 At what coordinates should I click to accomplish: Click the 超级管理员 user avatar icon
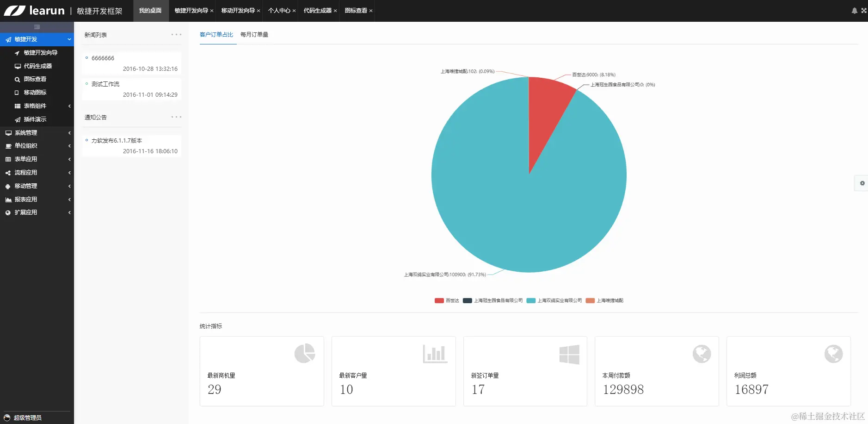[7, 418]
